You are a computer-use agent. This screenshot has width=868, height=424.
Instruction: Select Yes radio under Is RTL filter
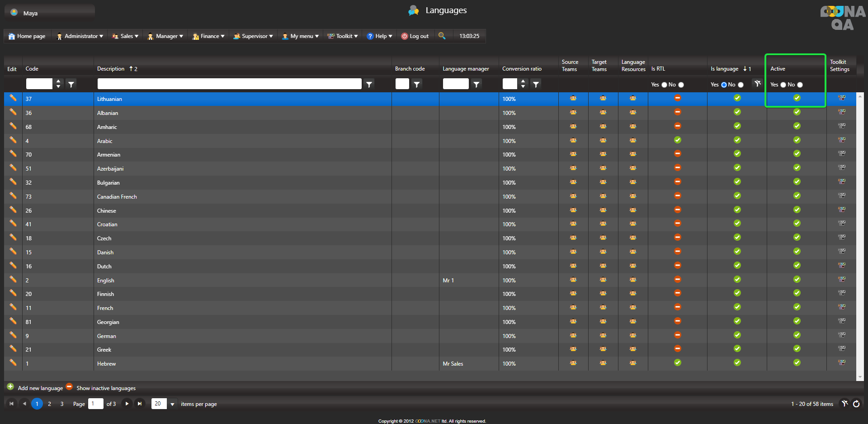click(x=664, y=85)
